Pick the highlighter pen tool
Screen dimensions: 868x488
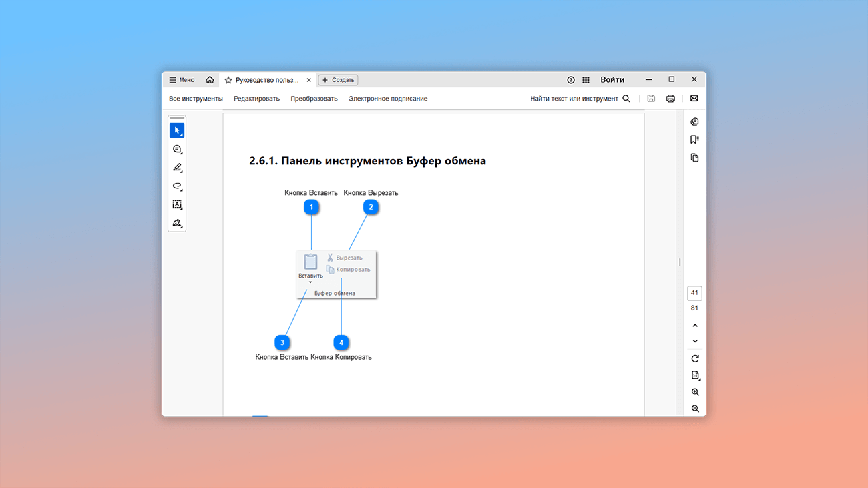(x=177, y=168)
